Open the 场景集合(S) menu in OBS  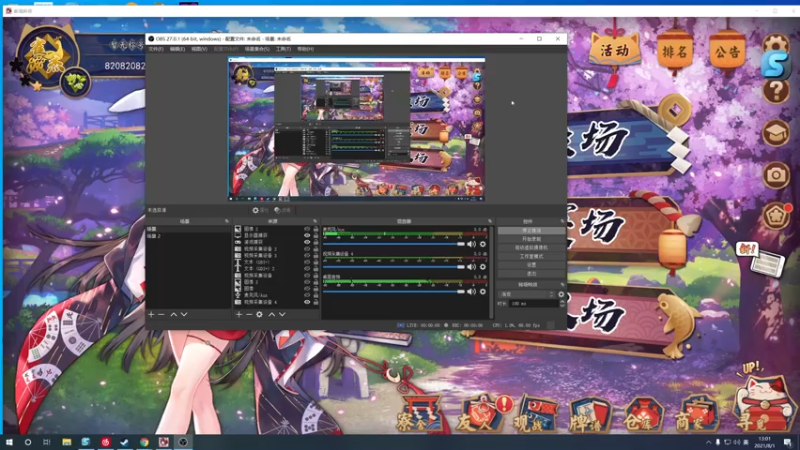(257, 49)
